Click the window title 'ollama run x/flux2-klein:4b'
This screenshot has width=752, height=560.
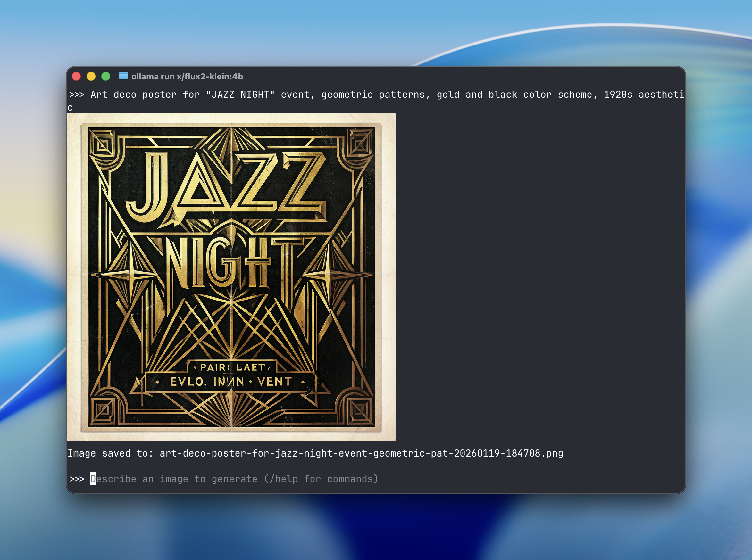[187, 77]
